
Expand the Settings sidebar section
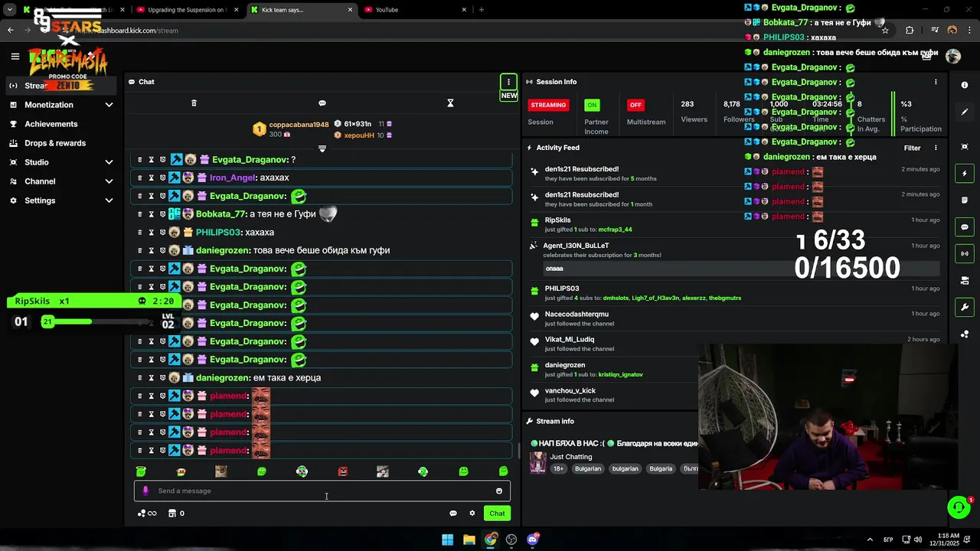point(109,201)
